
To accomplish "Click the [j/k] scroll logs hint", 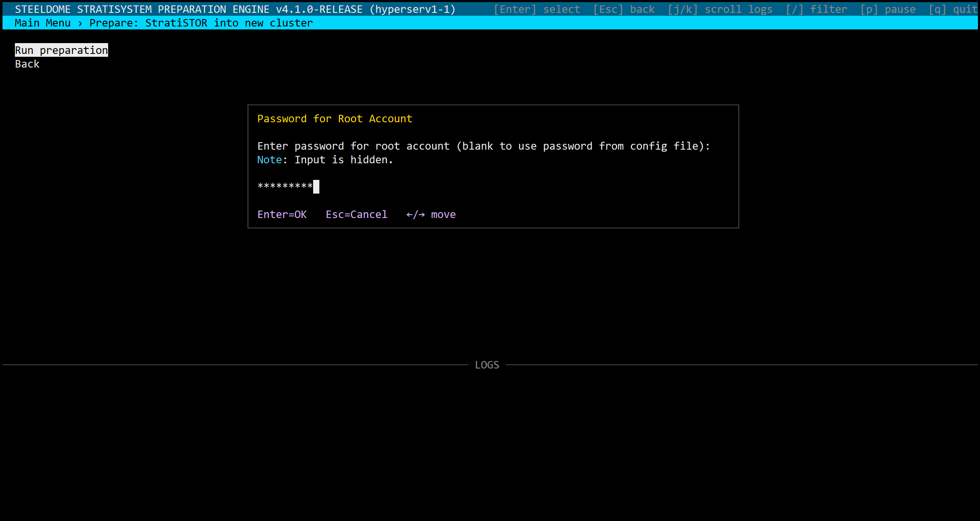I will 720,9.
